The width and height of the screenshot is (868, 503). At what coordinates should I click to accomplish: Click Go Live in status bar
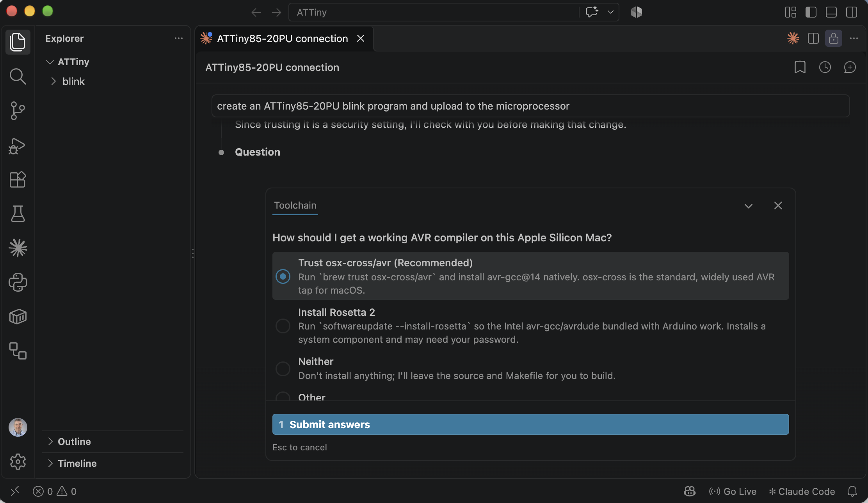pos(733,491)
